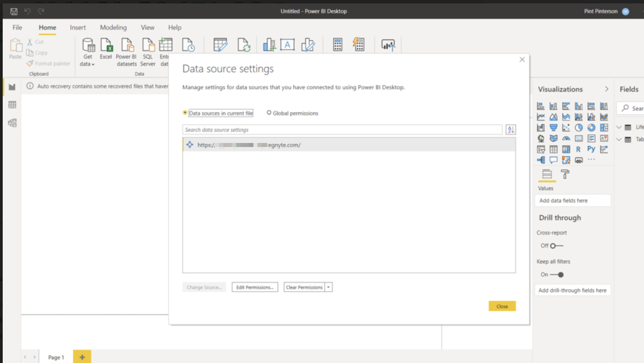The width and height of the screenshot is (644, 363).
Task: Collapse the Visualizations pane chevron
Action: point(606,89)
